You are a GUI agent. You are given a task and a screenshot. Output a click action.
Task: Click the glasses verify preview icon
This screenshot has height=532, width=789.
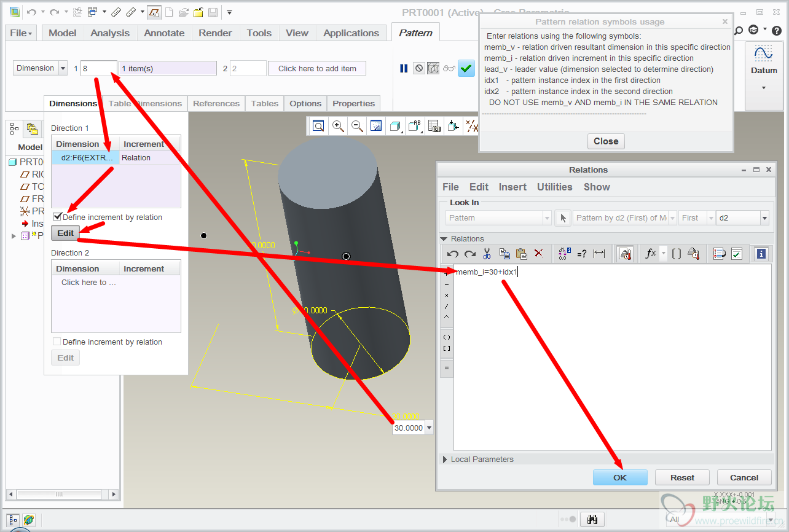(449, 68)
